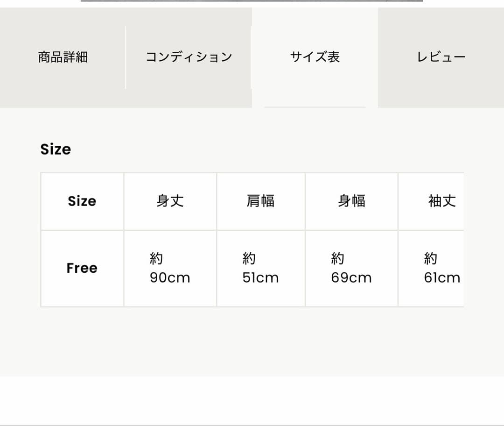The height and width of the screenshot is (426, 504).
Task: Click the 肩幅 column header
Action: [260, 201]
